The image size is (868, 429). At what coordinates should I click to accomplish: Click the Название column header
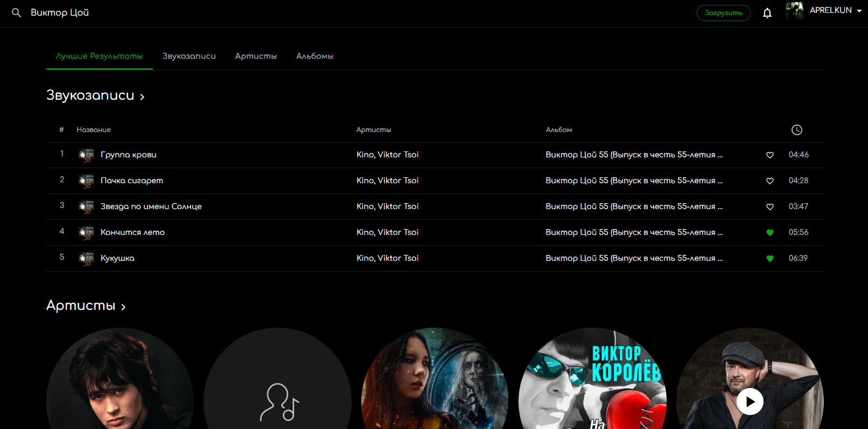pos(94,130)
